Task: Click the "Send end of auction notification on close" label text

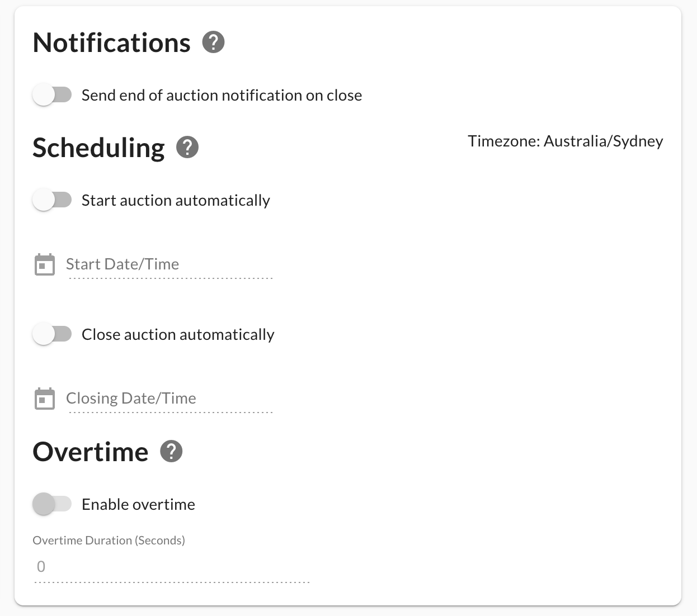Action: tap(222, 96)
